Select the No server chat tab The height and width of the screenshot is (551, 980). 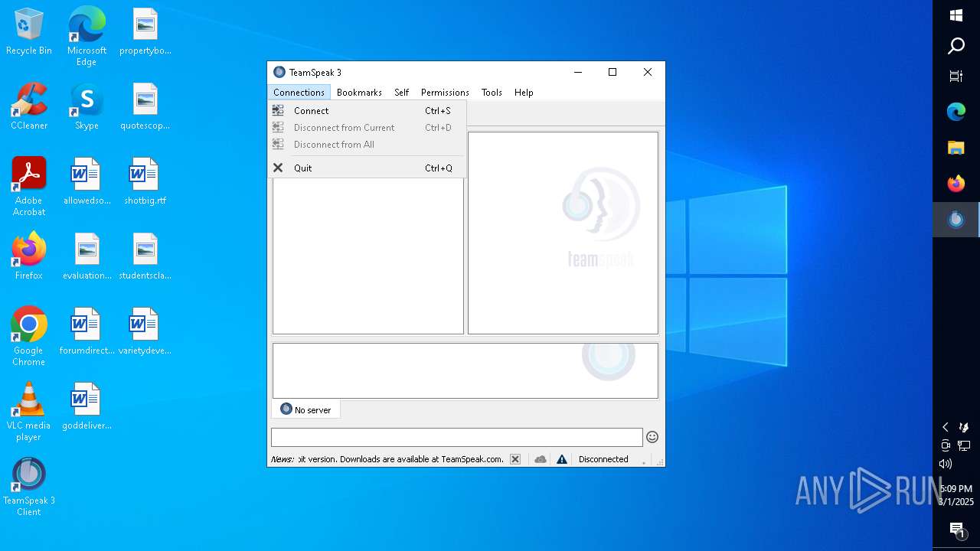pos(305,409)
